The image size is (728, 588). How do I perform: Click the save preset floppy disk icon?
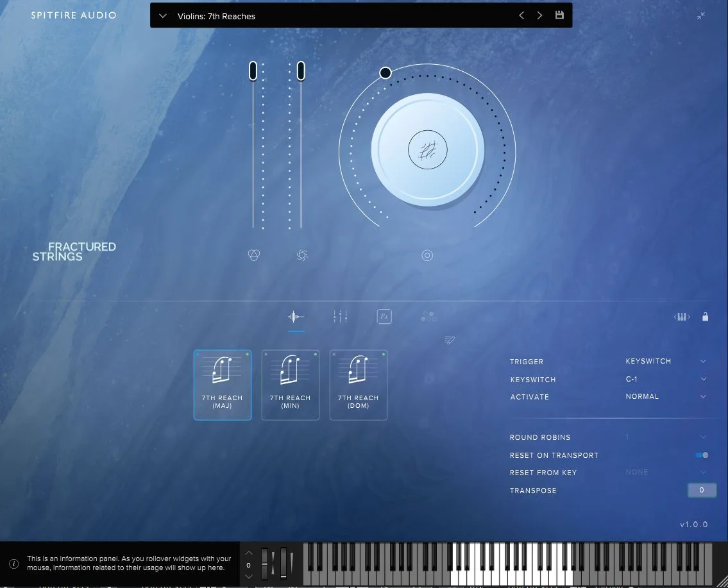[x=559, y=15]
